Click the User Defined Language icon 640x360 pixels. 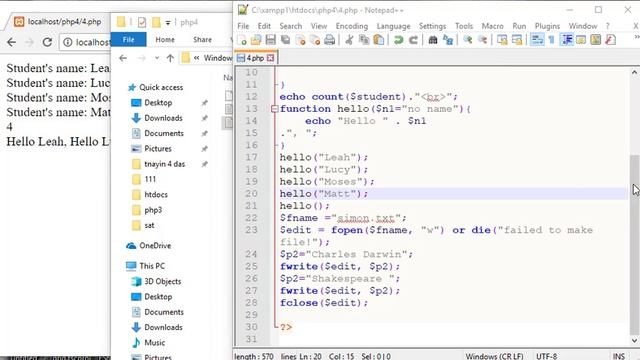[581, 40]
